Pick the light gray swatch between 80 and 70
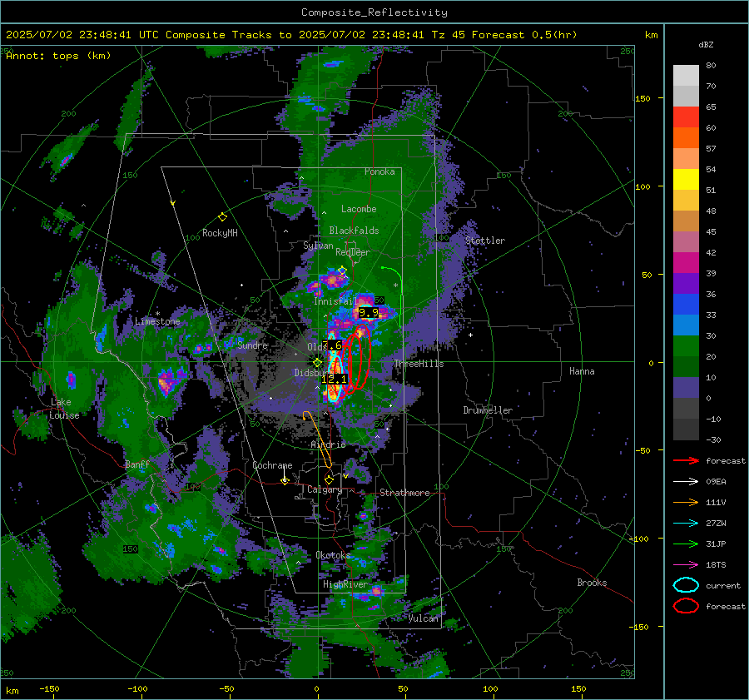The image size is (749, 700). click(686, 76)
